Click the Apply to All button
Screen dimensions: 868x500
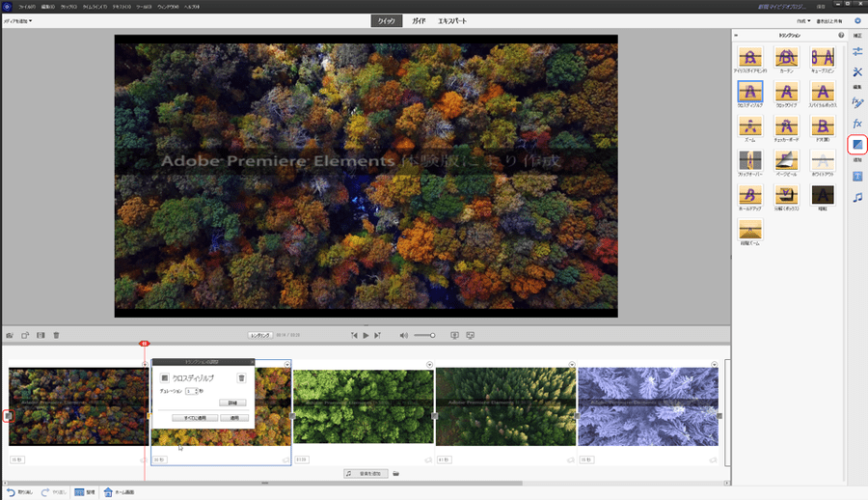[x=195, y=418]
